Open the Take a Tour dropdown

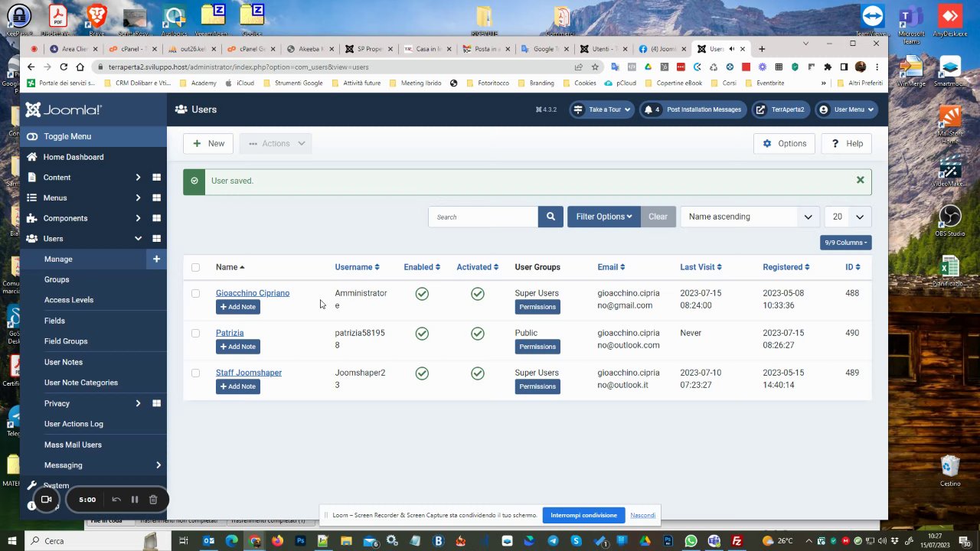click(x=602, y=109)
